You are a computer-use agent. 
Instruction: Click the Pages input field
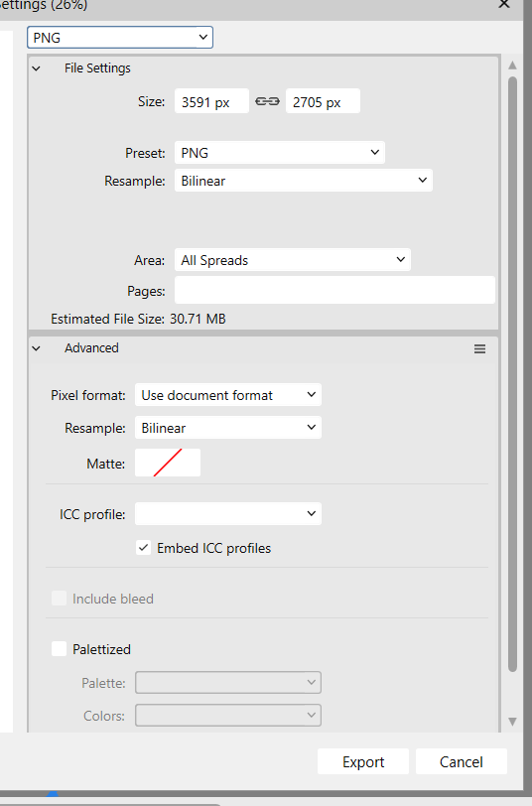[x=334, y=291]
